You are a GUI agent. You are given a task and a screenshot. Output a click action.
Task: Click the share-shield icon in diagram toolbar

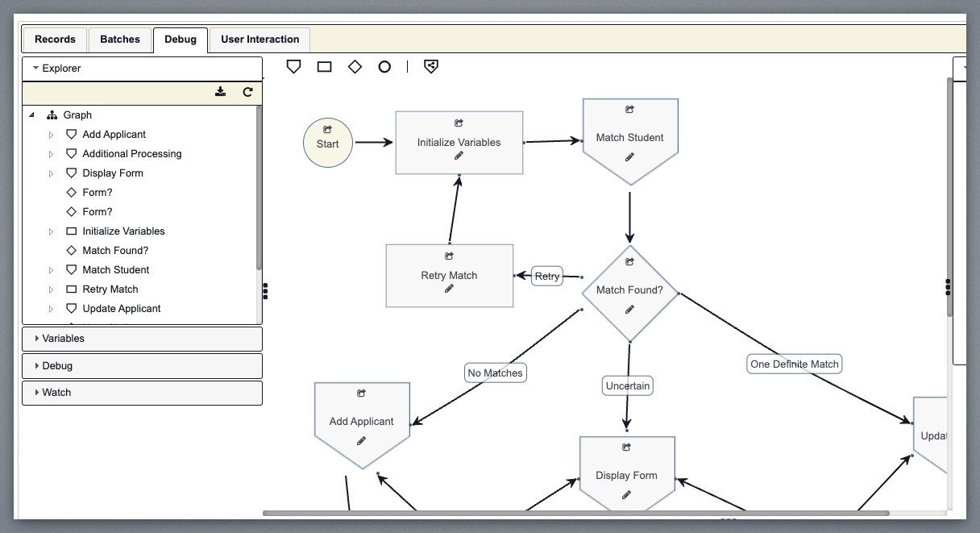[431, 67]
